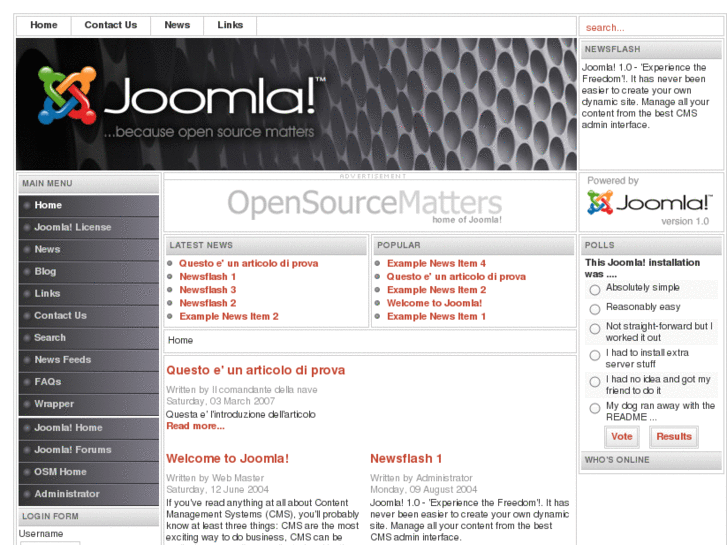Viewport: 727px width, 545px height.
Task: Open Joomla! Home sidebar link
Action: click(x=89, y=428)
